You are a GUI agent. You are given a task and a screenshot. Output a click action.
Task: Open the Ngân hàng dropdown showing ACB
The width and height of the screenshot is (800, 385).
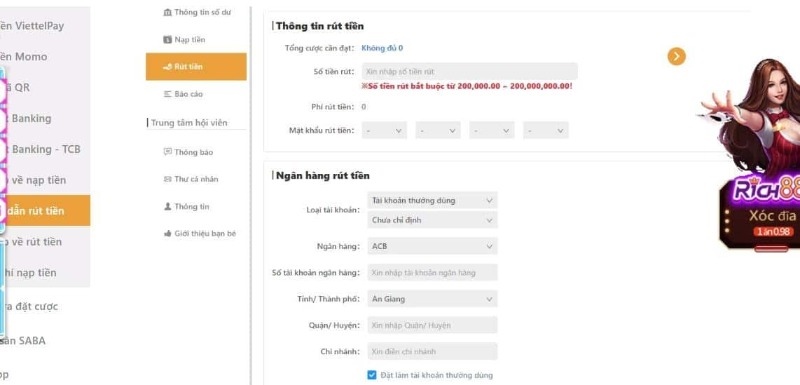point(432,246)
